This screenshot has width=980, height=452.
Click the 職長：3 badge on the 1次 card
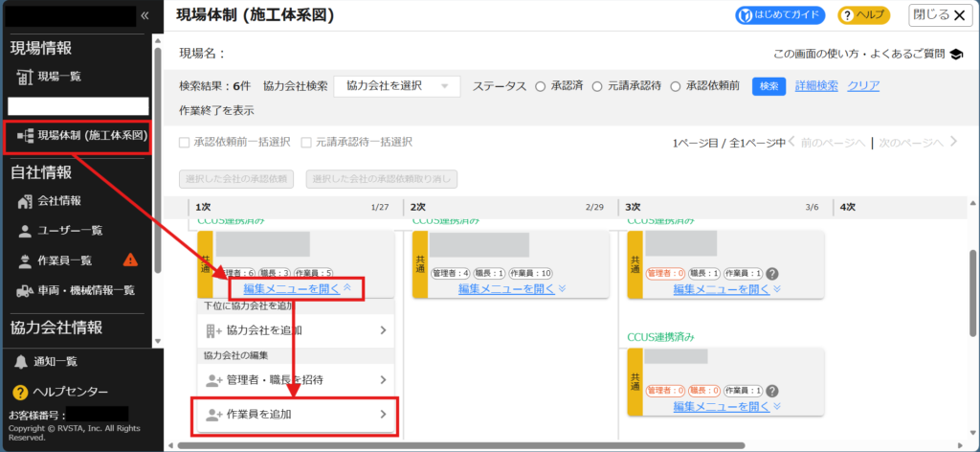275,273
